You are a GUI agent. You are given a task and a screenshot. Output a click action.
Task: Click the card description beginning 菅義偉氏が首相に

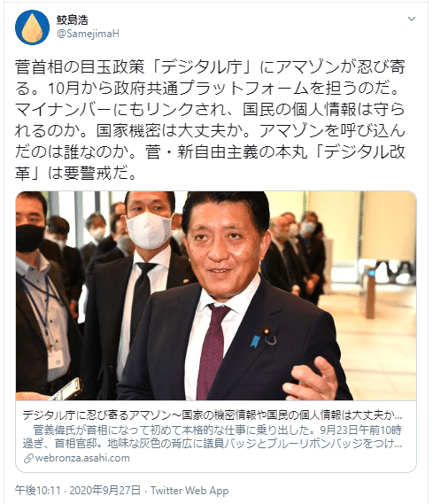click(213, 437)
